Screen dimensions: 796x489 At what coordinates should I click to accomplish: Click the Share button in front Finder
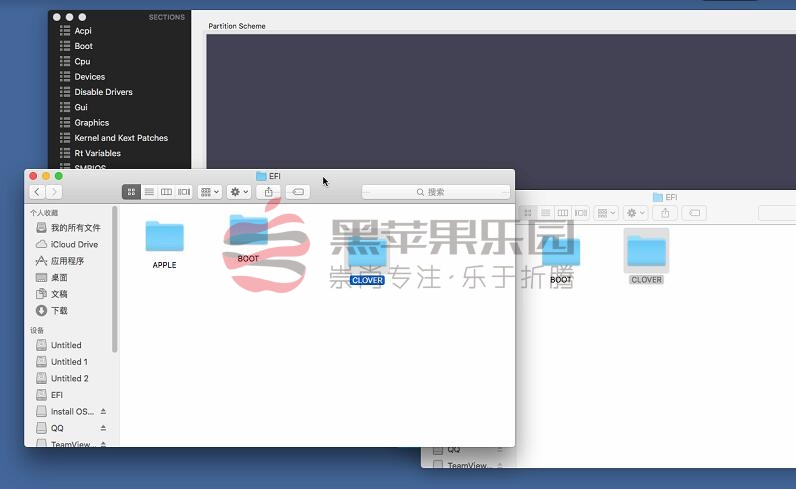coord(269,192)
